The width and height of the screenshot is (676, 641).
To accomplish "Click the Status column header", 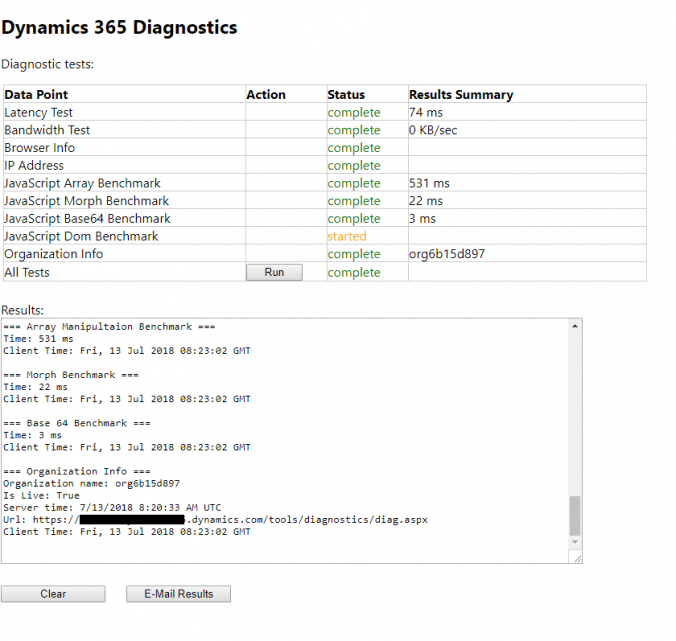I will pyautogui.click(x=346, y=94).
